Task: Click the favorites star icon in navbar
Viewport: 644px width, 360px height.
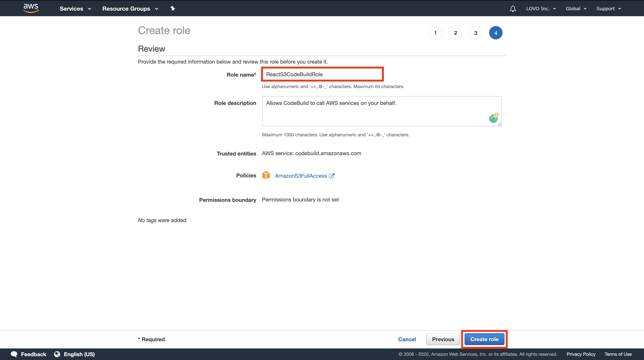Action: tap(173, 8)
